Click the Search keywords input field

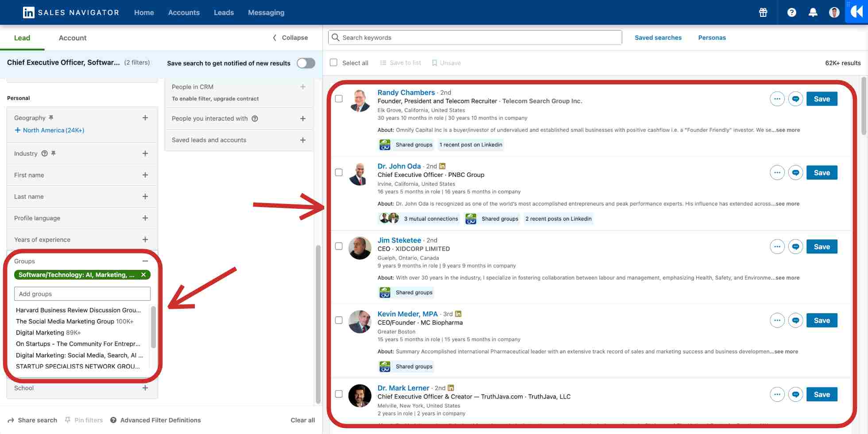click(x=474, y=38)
